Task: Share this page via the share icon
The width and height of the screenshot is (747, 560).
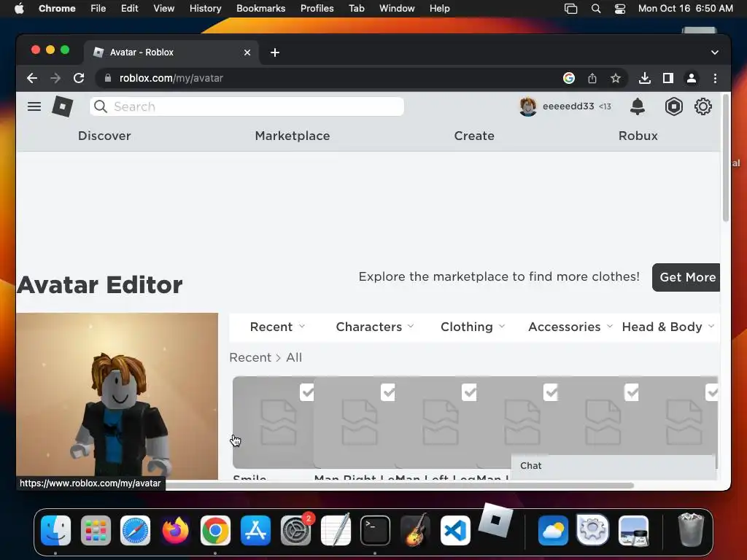Action: tap(592, 78)
